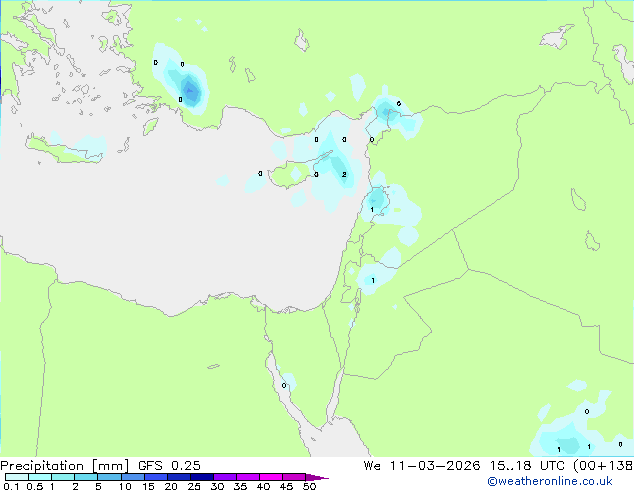Viewport: 634px width, 490px height.
Task: Click the legend swatch between 1 and 2
Action: (x=63, y=477)
